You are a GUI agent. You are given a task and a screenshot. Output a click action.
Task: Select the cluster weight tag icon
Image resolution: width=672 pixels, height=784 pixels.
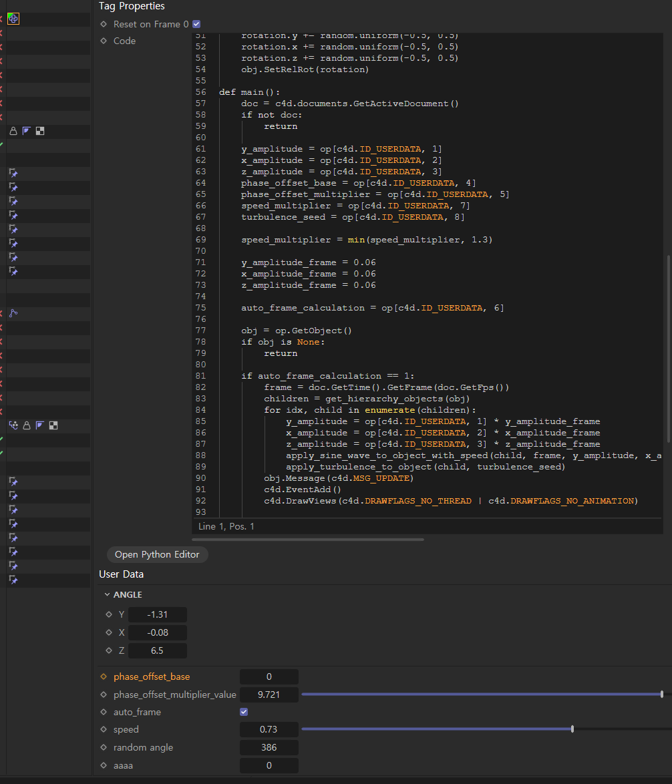click(x=13, y=425)
